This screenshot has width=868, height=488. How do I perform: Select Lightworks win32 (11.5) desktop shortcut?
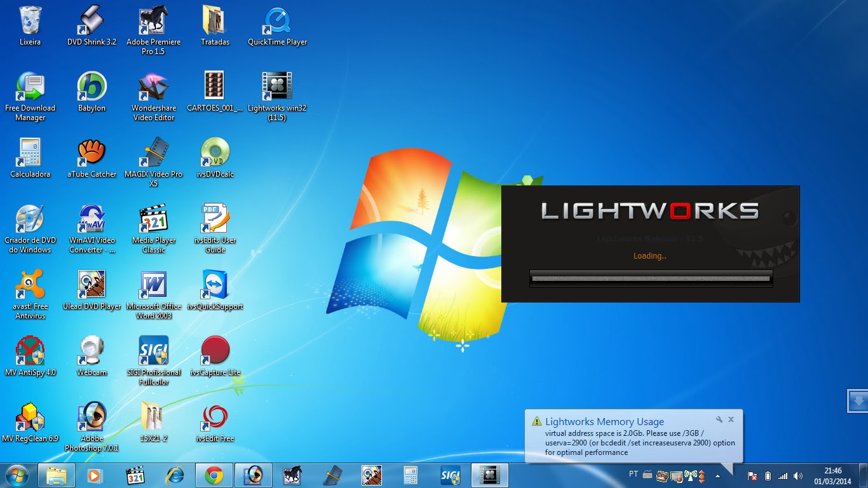click(277, 97)
